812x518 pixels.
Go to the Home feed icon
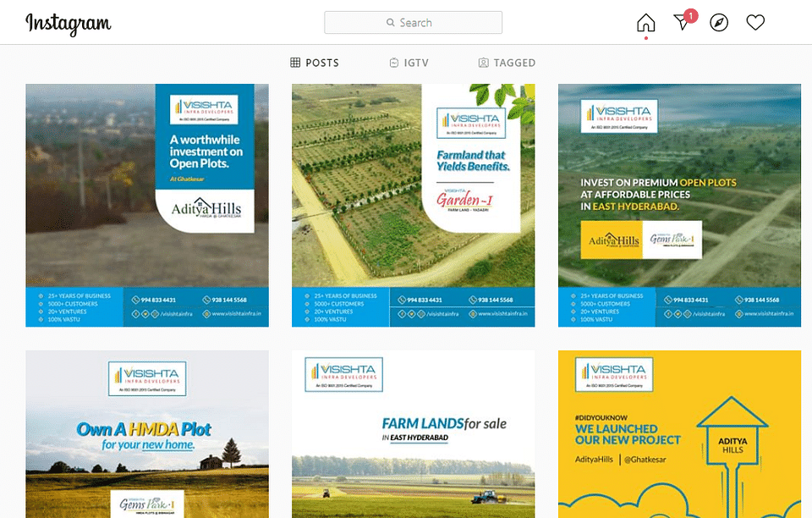645,23
